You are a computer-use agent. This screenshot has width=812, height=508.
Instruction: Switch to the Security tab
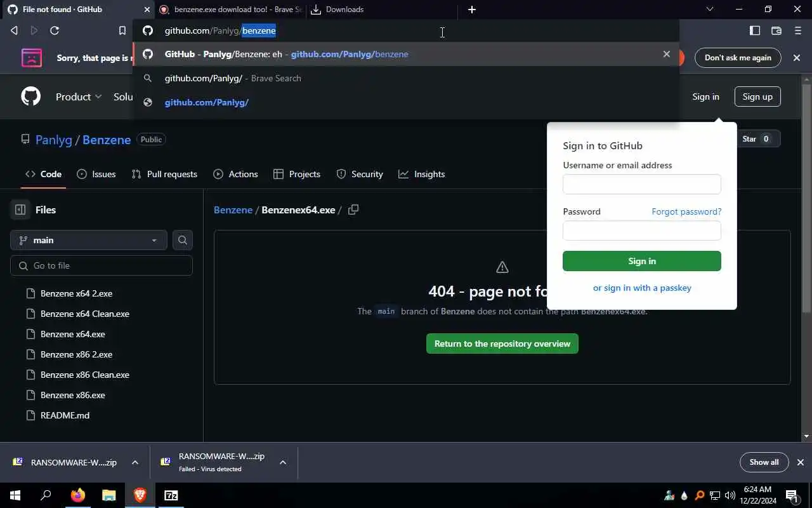coord(360,174)
